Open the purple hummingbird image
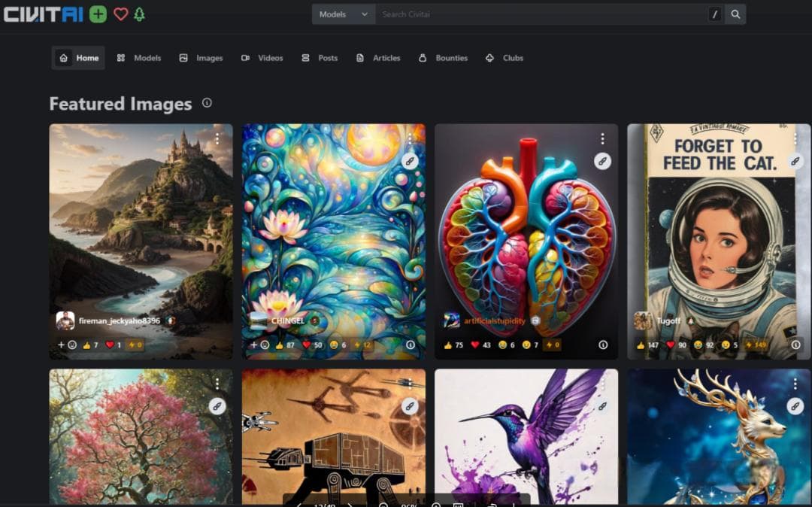Image resolution: width=812 pixels, height=507 pixels. [x=526, y=436]
